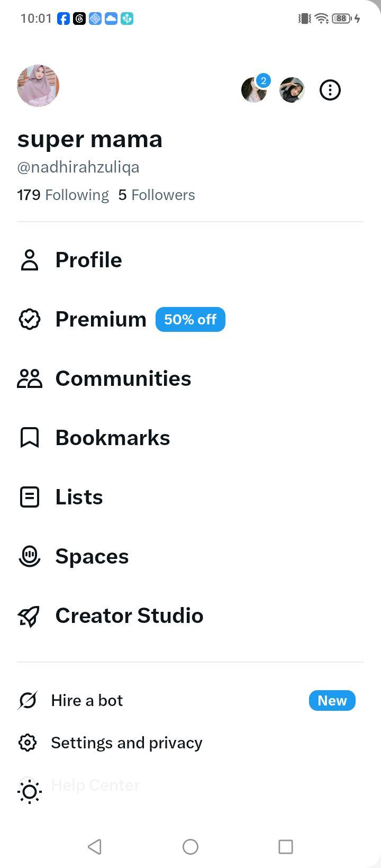
Task: Open the Profile person icon
Action: click(30, 260)
